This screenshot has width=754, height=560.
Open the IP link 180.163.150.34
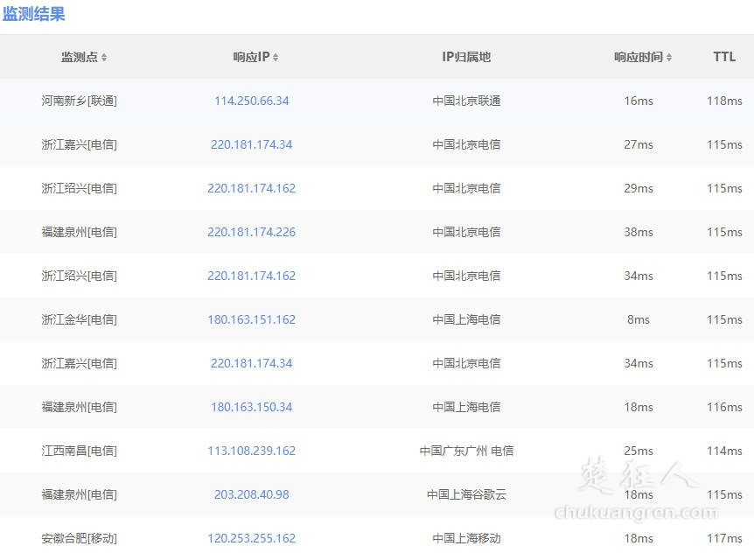[251, 407]
